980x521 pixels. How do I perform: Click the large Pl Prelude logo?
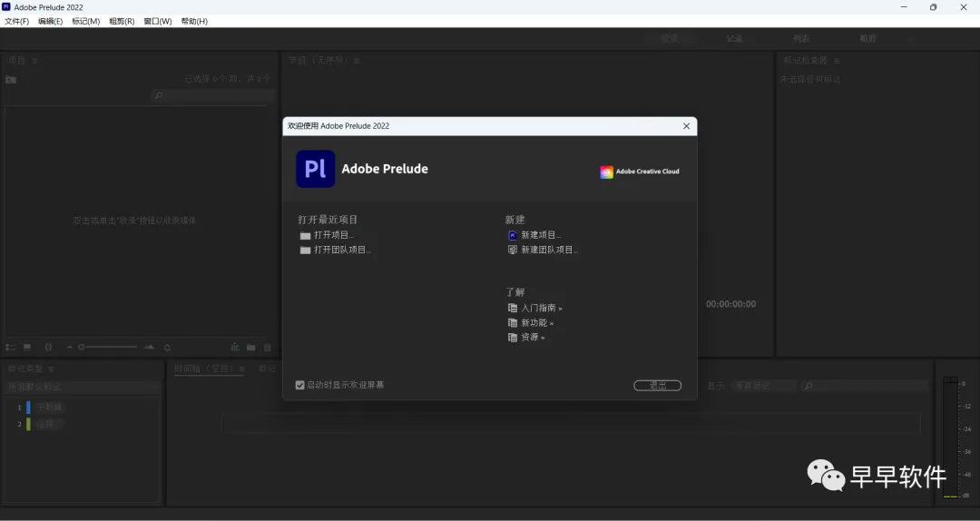click(x=316, y=169)
